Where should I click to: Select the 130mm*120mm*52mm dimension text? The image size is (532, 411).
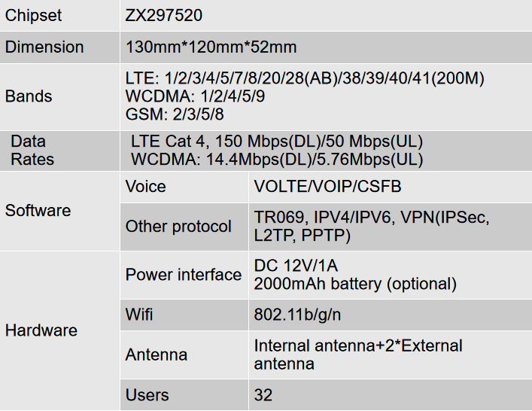click(211, 47)
